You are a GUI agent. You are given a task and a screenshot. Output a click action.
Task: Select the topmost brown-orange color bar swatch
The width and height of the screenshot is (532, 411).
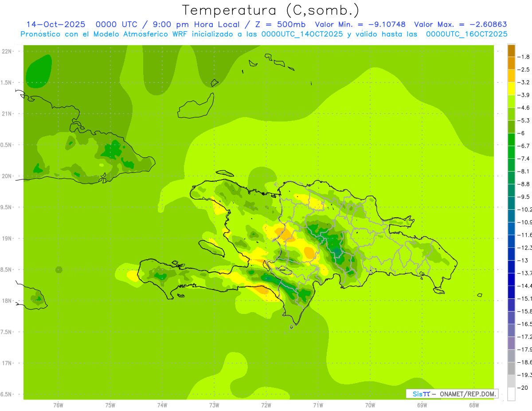[x=511, y=51]
